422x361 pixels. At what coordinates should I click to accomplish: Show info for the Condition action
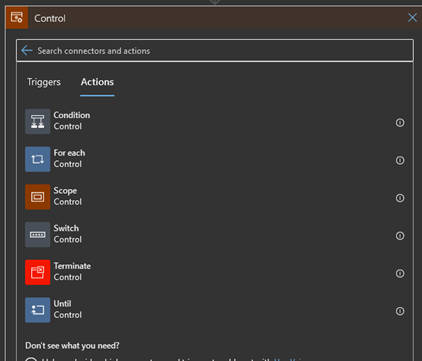click(400, 123)
